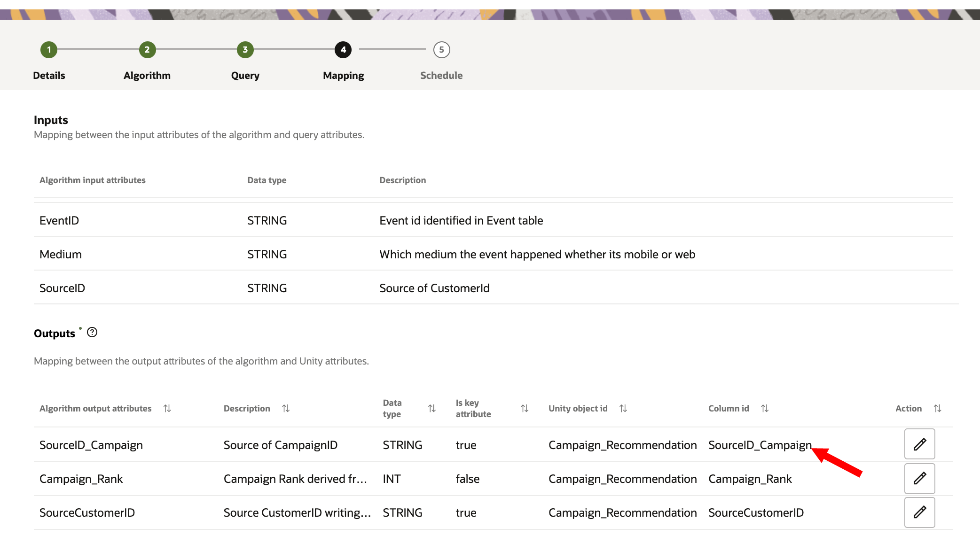Edit the SourceCustomerID output row

point(919,512)
